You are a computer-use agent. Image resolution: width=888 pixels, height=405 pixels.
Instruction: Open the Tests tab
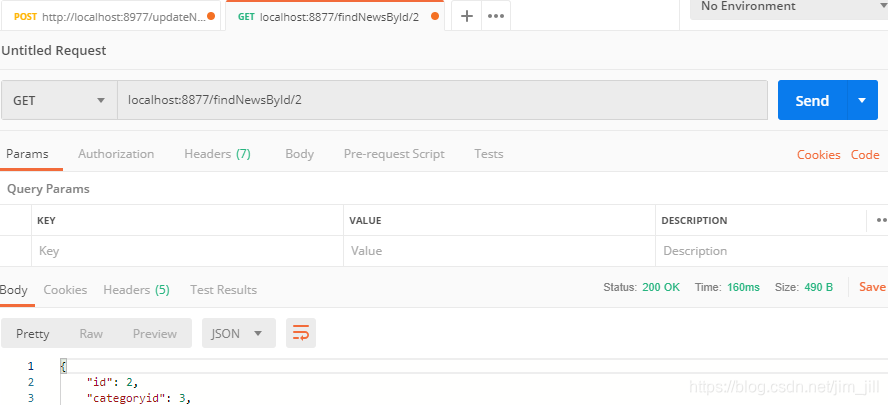[489, 154]
